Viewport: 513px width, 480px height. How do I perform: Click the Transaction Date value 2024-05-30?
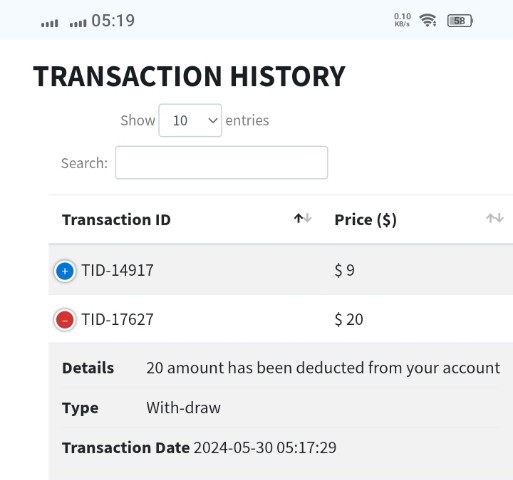(x=233, y=448)
